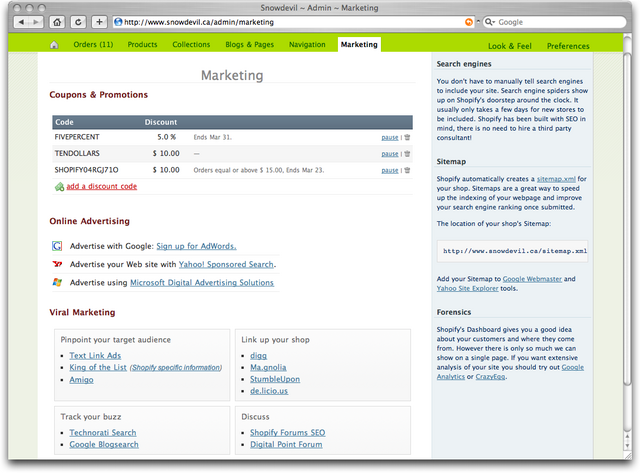The image size is (640, 473).
Task: Open the Amigo link
Action: click(x=81, y=380)
